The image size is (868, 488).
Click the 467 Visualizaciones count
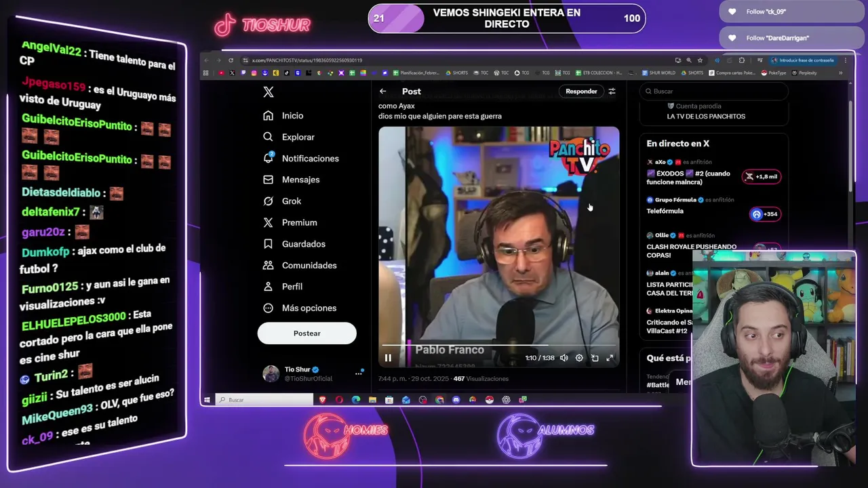click(480, 379)
